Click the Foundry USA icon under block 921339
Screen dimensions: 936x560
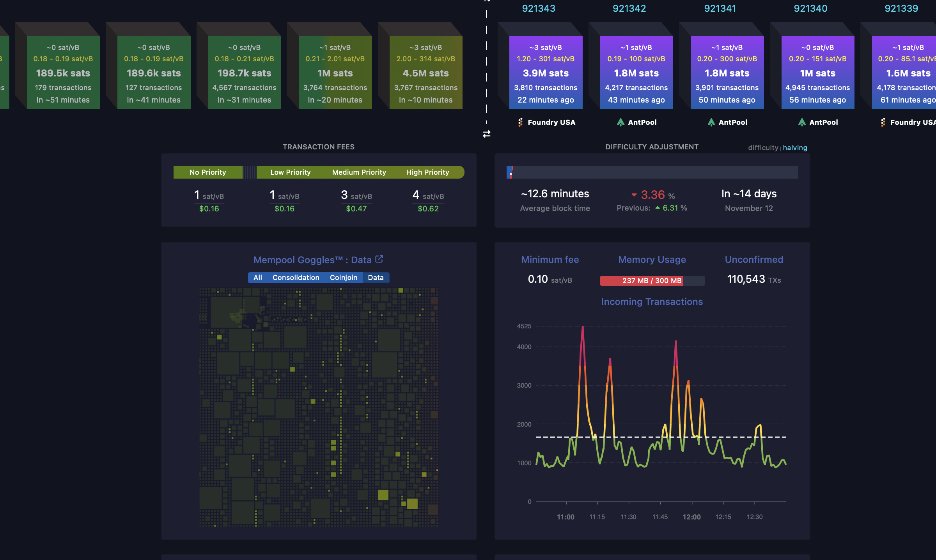(x=883, y=122)
